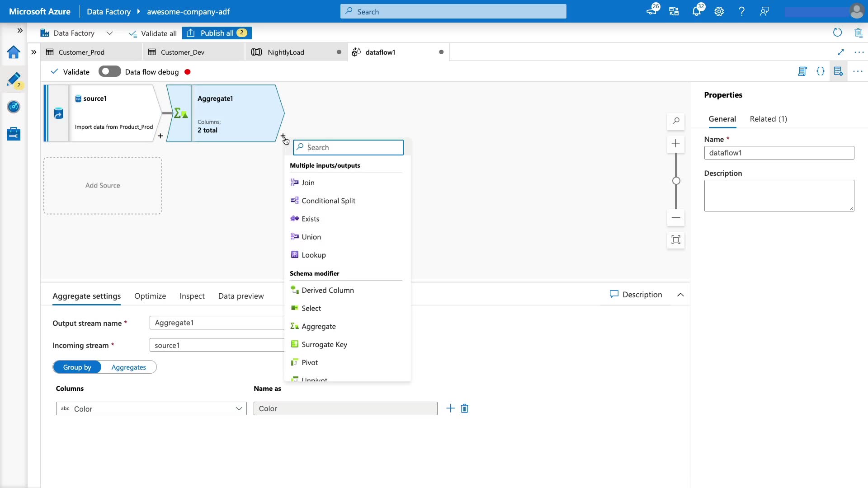This screenshot has height=488, width=868.
Task: Open the Manage toolbox icon in sidebar
Action: coord(14,134)
